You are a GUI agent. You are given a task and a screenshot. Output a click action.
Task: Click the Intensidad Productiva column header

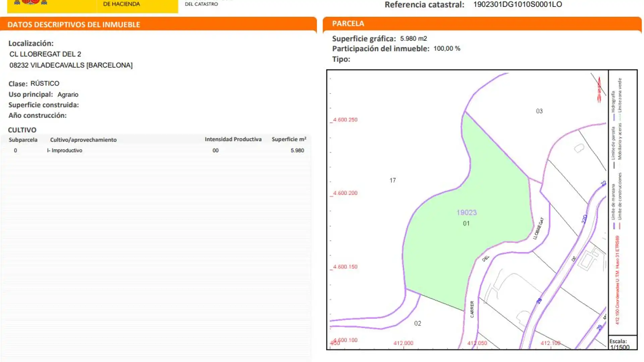tap(233, 139)
